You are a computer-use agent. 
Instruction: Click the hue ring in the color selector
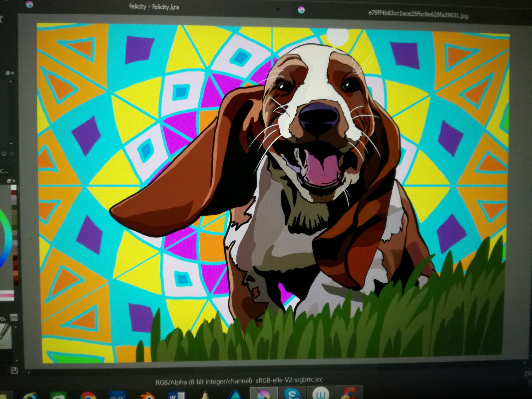(x=5, y=246)
